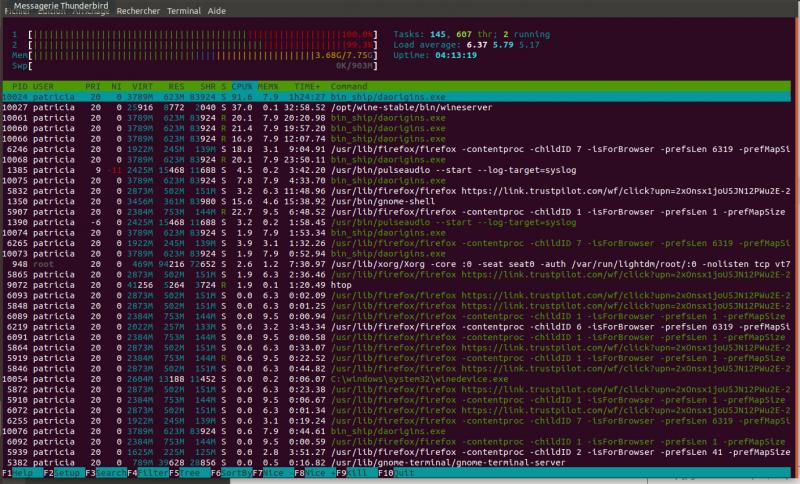Select firefox row with PID 6089
This screenshot has height=484, width=800.
click(x=396, y=316)
